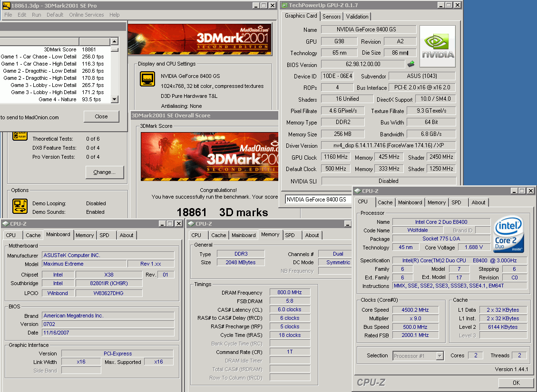
Task: Open the File menu in 3DMark2001
Action: point(8,15)
